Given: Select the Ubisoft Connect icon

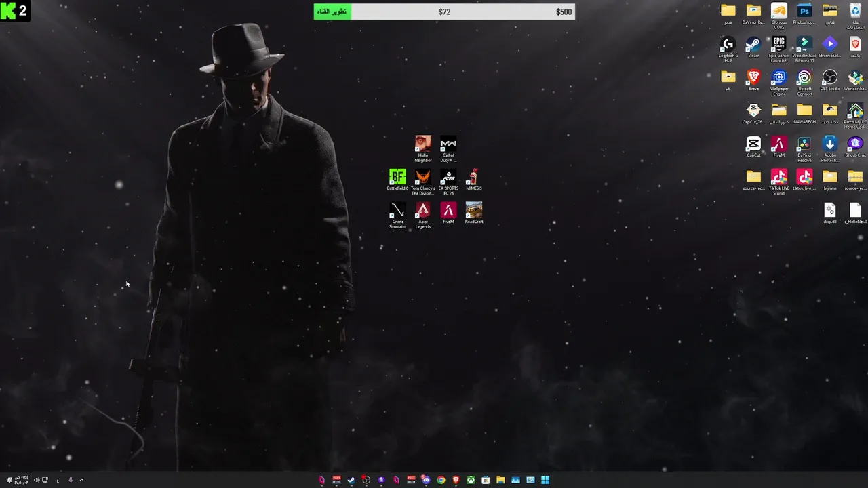Looking at the screenshot, I should (804, 83).
